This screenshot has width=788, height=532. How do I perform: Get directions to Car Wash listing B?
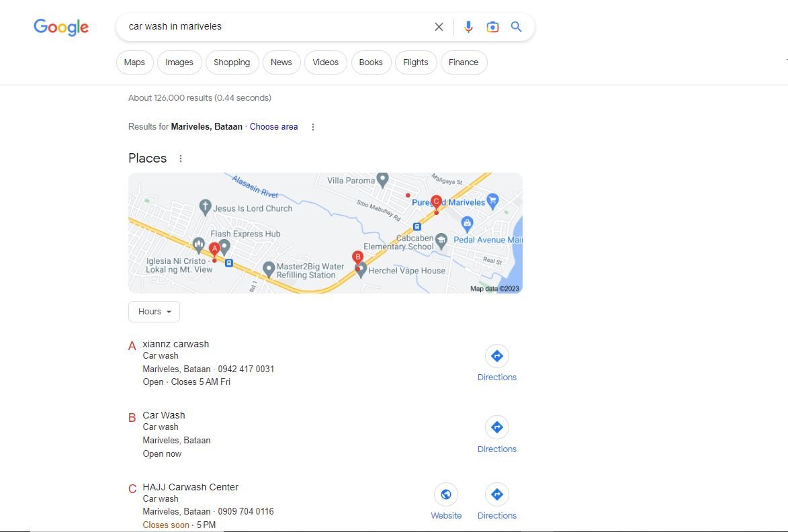coord(496,427)
